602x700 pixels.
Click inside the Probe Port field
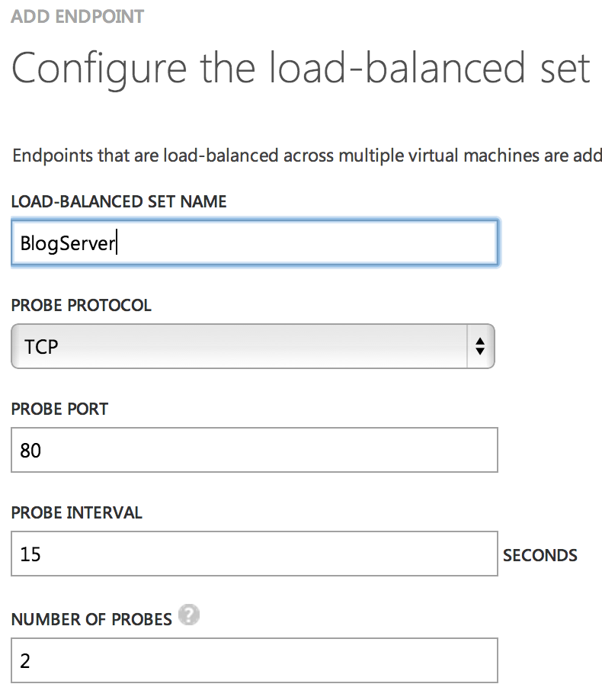254,450
